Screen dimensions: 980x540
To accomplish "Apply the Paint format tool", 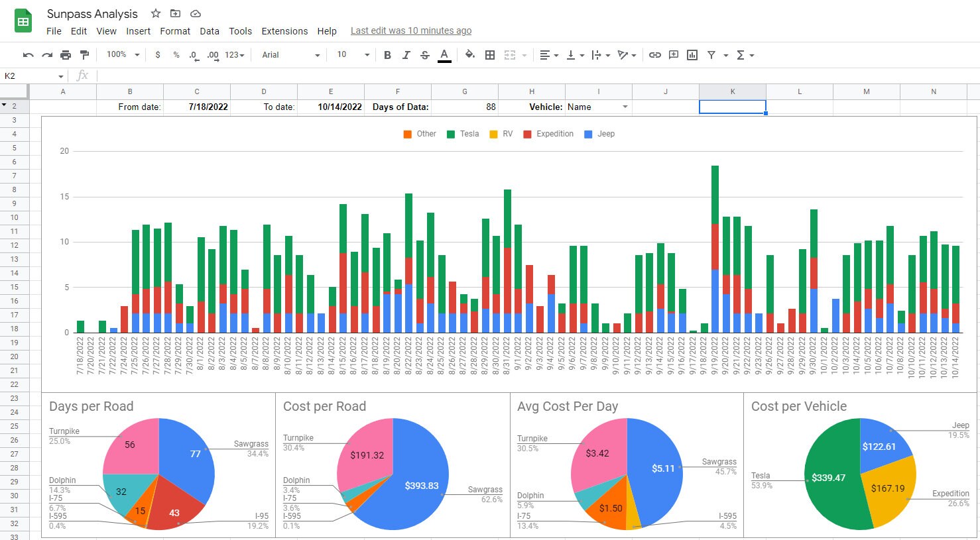I will 84,55.
